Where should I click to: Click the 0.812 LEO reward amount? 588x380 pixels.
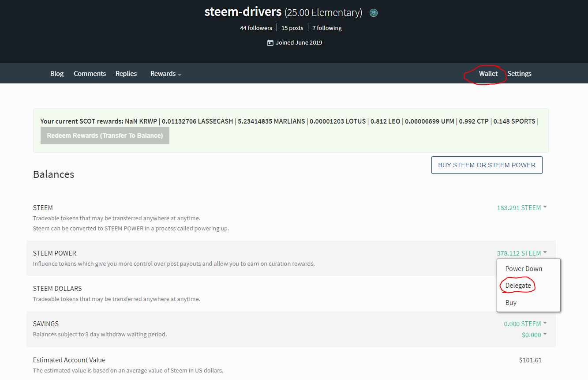coord(386,121)
